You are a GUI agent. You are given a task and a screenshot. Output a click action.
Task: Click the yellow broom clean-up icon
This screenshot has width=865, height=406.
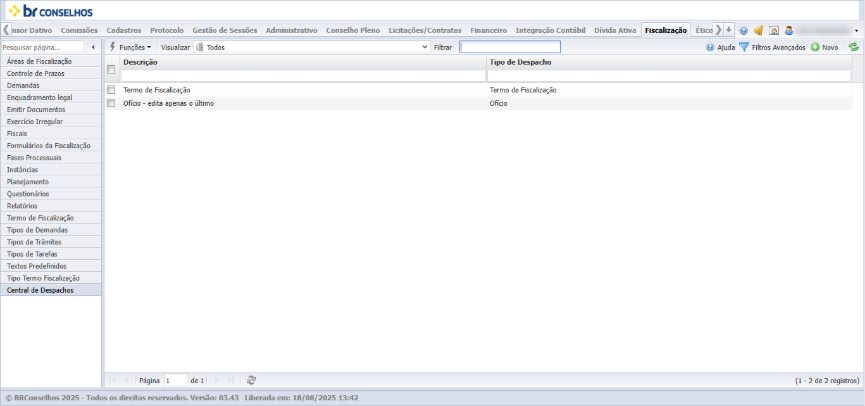(759, 31)
